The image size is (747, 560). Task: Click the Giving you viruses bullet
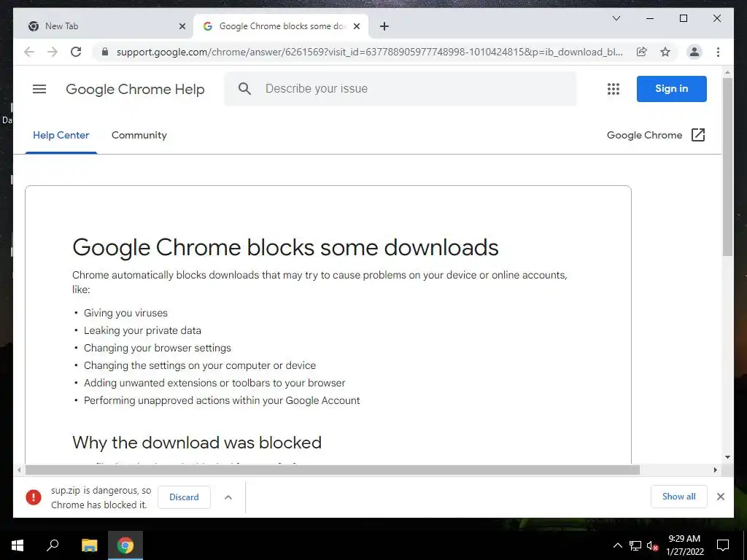[125, 313]
